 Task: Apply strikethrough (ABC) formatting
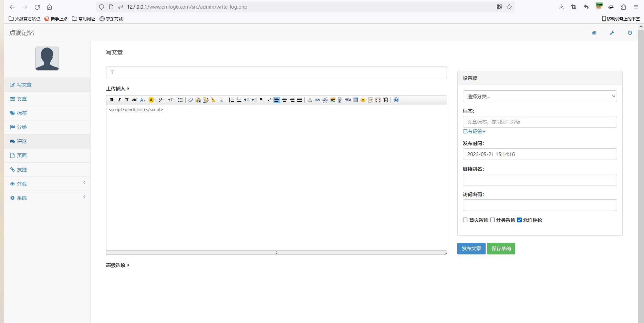pos(135,100)
